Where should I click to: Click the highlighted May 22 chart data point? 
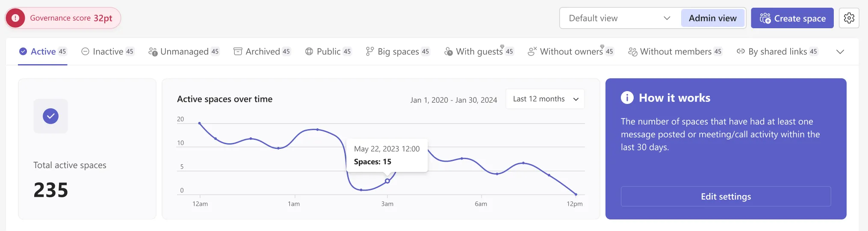point(387,181)
